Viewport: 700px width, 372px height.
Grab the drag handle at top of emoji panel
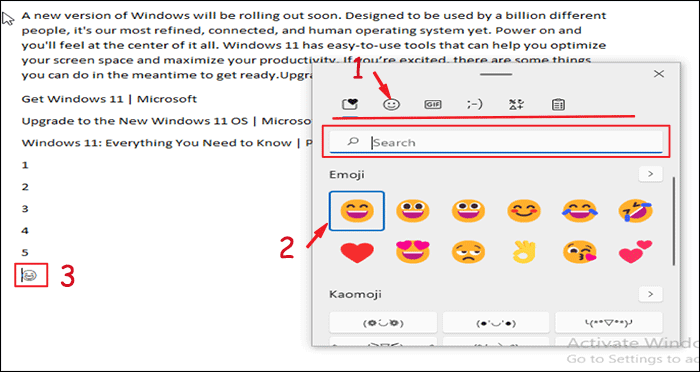(x=496, y=74)
